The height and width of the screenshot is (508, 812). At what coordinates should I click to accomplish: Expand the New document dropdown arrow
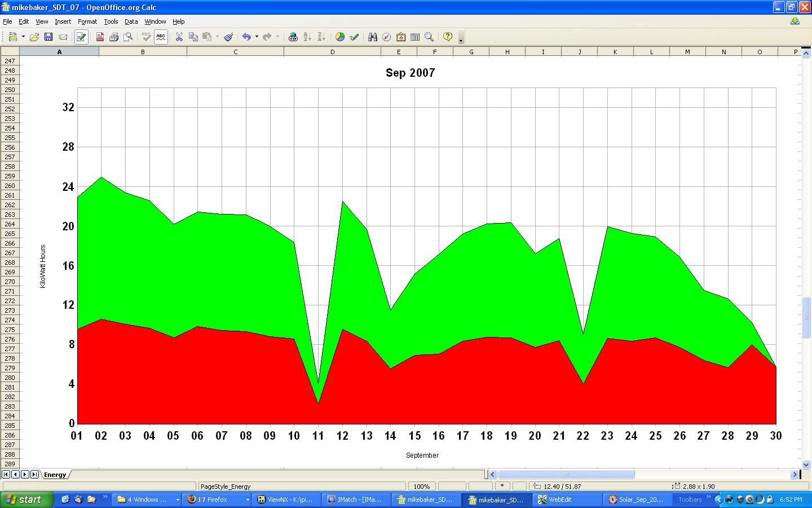[x=23, y=37]
